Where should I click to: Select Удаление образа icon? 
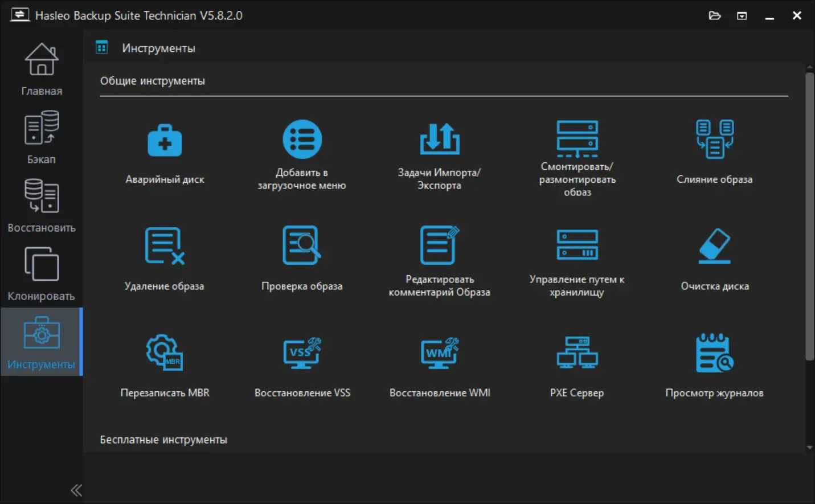point(165,246)
